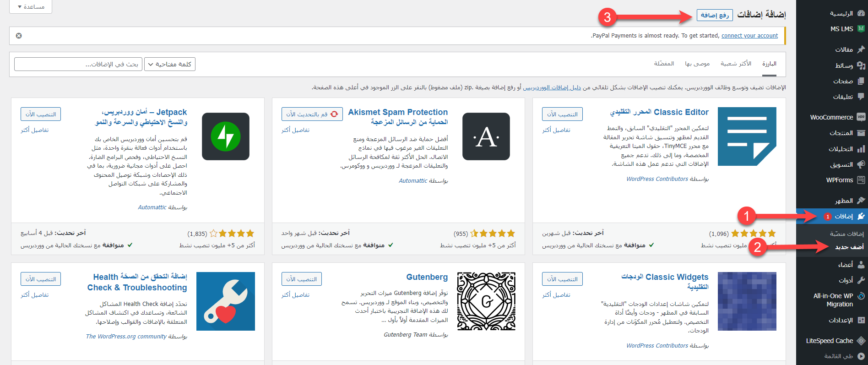
Task: Switch to the المفضّلة favorites tab
Action: click(x=664, y=64)
